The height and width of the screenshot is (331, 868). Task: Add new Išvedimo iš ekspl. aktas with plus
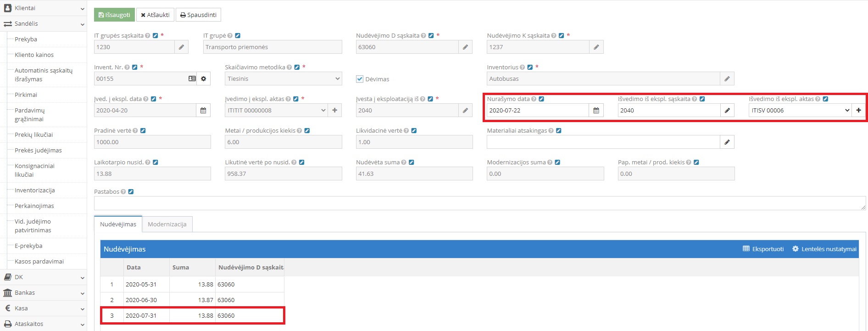[x=858, y=111]
